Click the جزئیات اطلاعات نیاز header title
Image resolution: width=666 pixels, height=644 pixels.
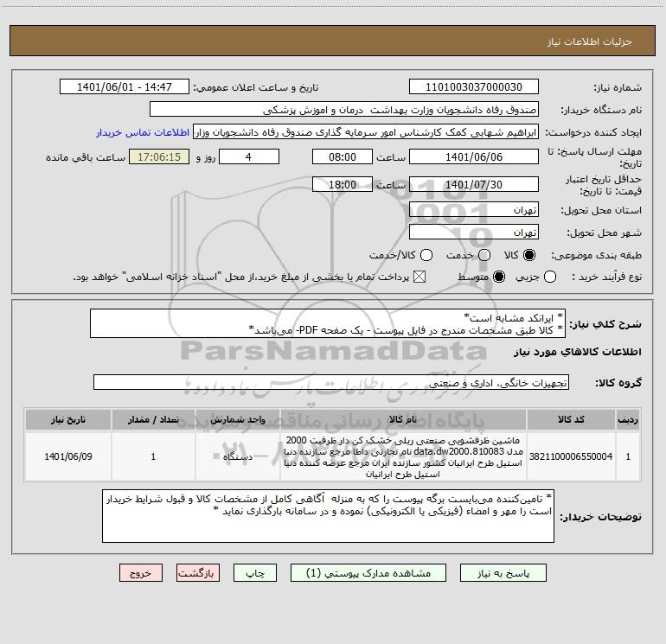pos(590,41)
